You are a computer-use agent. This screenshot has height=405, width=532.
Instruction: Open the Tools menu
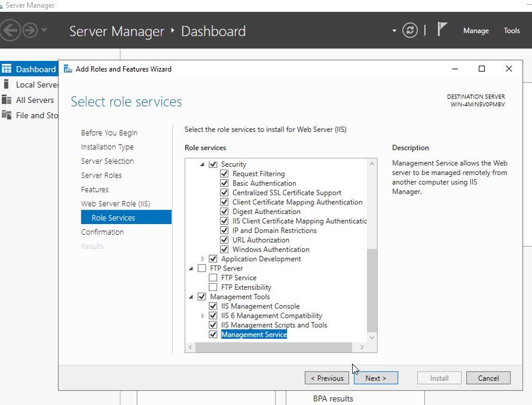pos(512,30)
